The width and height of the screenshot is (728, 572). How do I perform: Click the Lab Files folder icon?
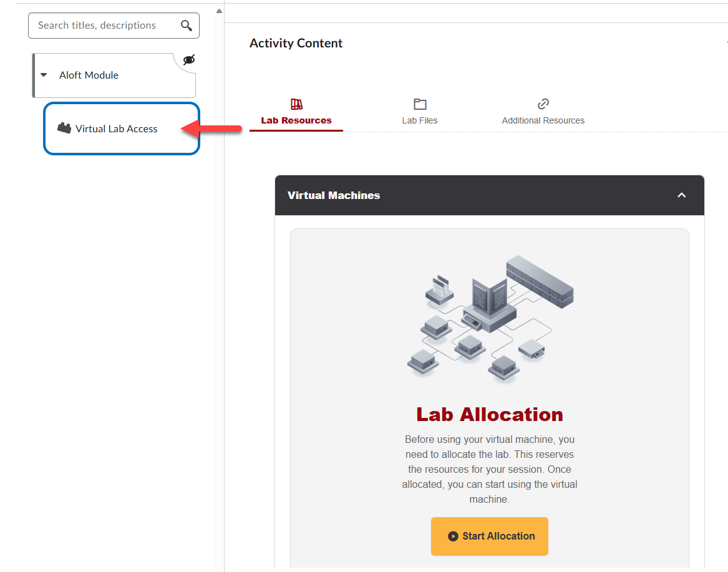point(419,104)
